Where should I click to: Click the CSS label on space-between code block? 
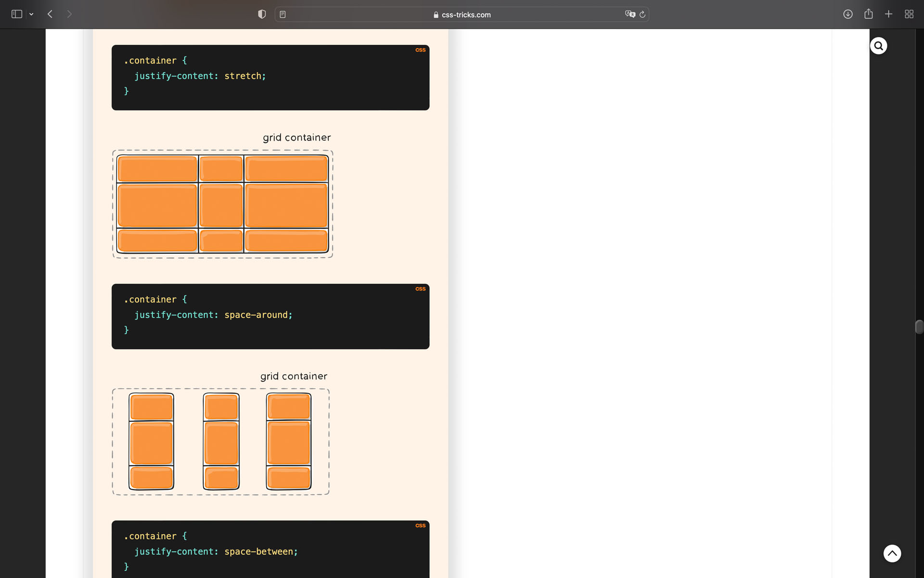point(421,525)
